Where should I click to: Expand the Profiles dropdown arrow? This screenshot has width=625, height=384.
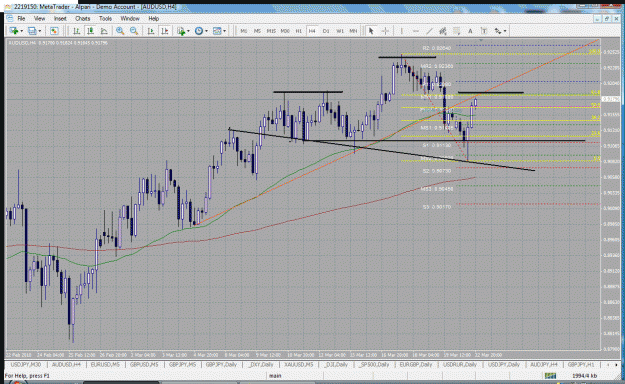pyautogui.click(x=39, y=31)
